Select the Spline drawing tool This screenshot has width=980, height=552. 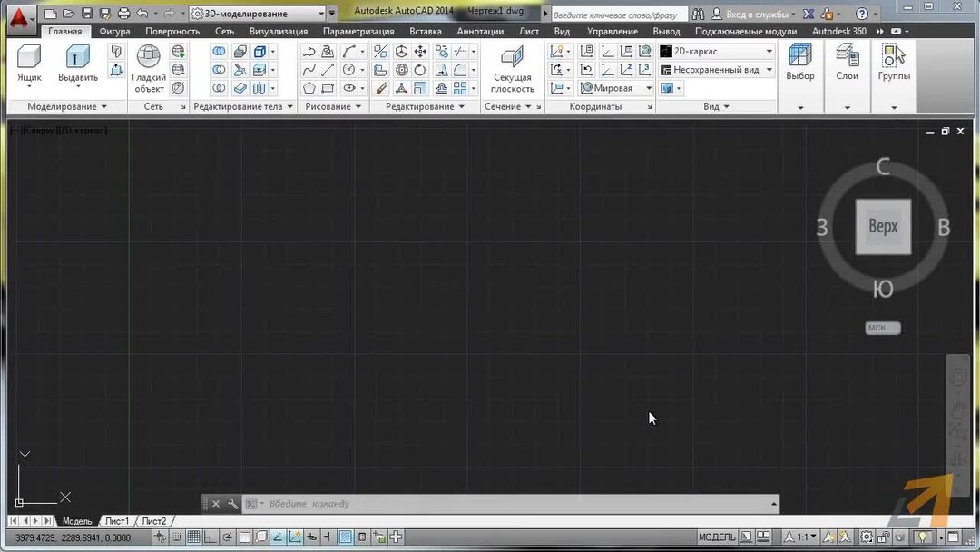point(309,70)
